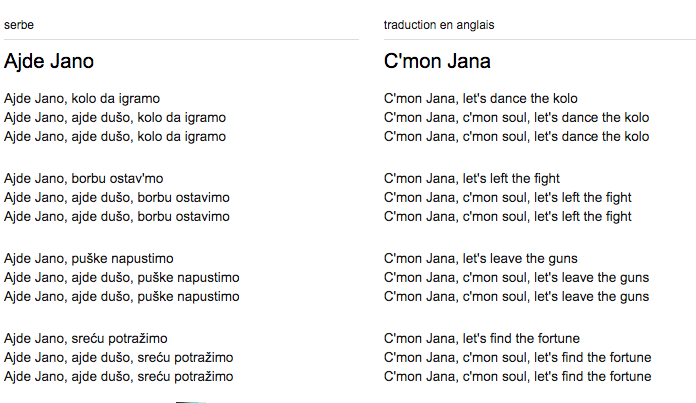Click the line 'Ajde Jano, puške napustimo'
Viewport: 696px width, 403px height.
point(89,258)
